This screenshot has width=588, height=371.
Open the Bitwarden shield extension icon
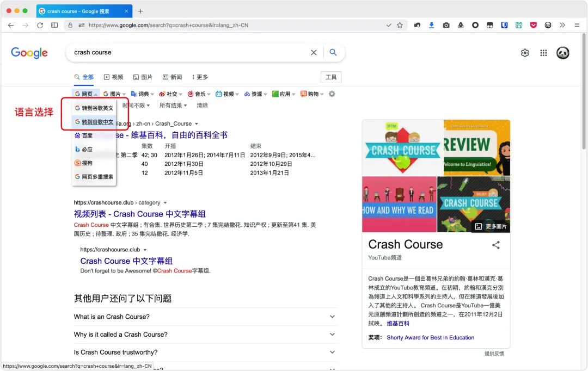pyautogui.click(x=504, y=25)
